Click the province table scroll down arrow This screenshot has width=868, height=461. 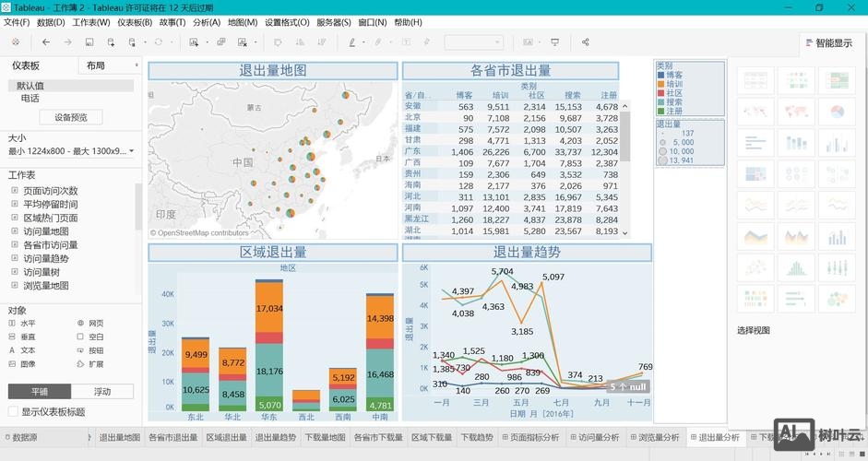[x=625, y=233]
